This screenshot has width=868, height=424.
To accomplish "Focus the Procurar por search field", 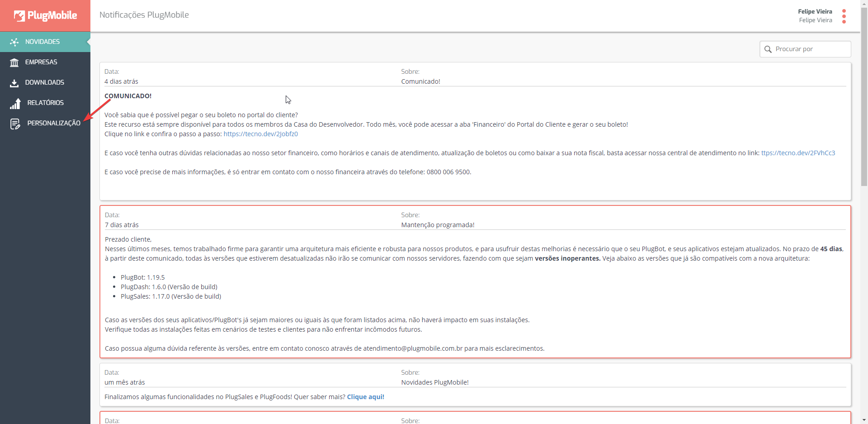I will [805, 49].
